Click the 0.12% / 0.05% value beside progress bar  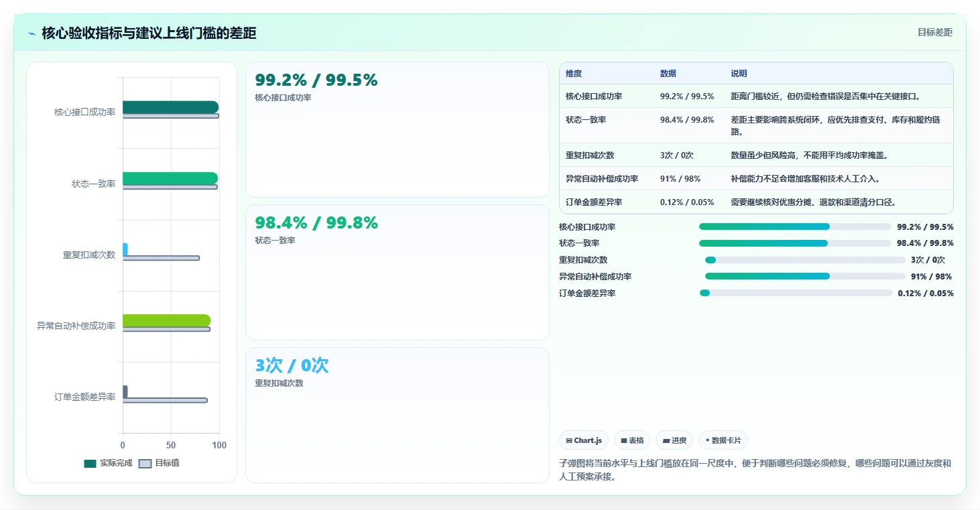pyautogui.click(x=926, y=294)
